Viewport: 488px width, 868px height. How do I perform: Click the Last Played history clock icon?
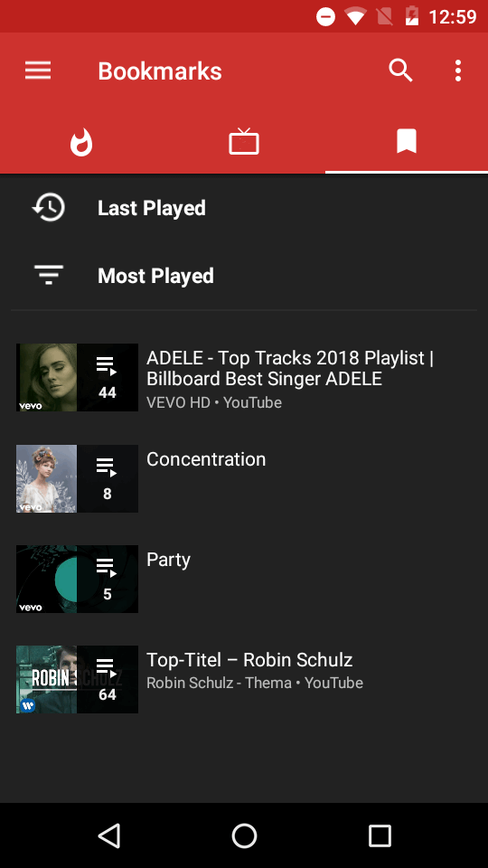pyautogui.click(x=49, y=208)
